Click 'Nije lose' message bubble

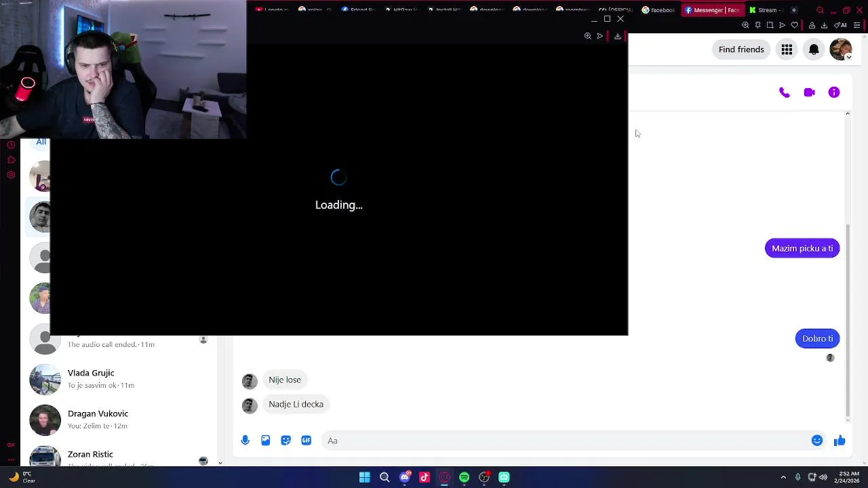285,380
